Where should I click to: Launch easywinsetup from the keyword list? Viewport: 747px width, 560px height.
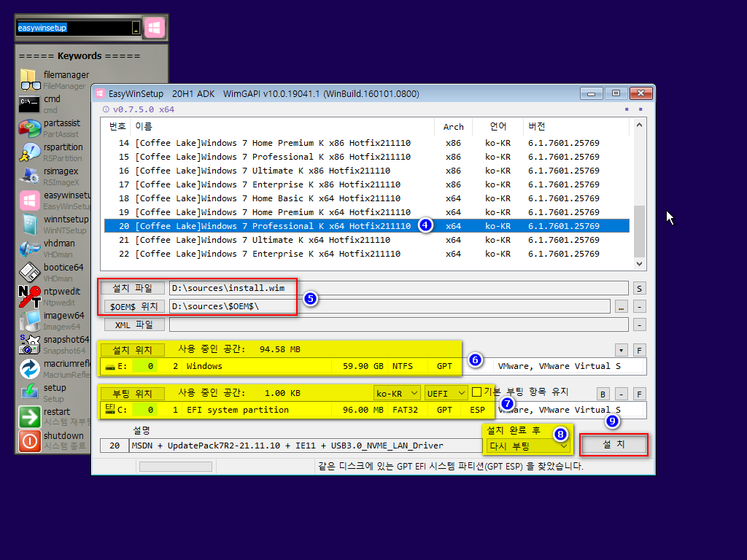pos(29,200)
